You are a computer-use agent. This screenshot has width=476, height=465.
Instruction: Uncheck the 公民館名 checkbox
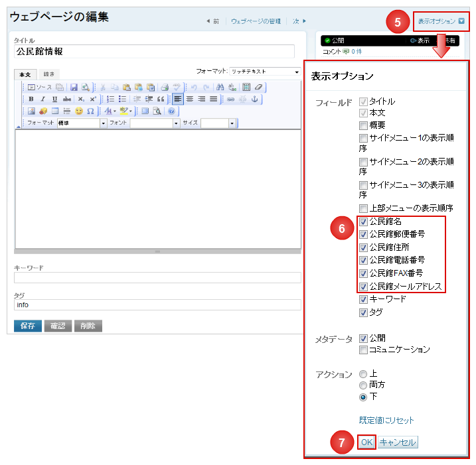coord(363,222)
